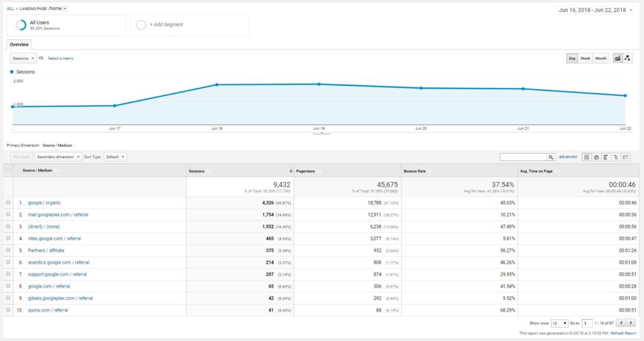
Task: Select the Performance bar view icon
Action: tap(606, 157)
